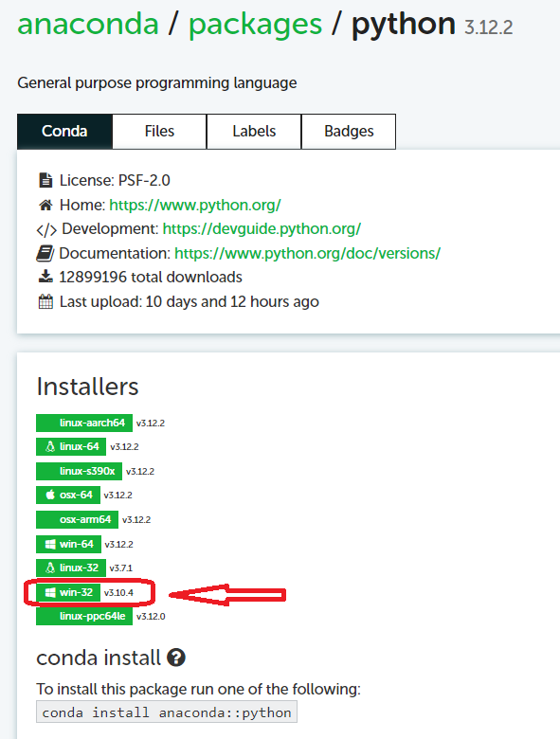This screenshot has height=739, width=560.
Task: Click the 'License: PSF-2.0' text
Action: coord(115,181)
